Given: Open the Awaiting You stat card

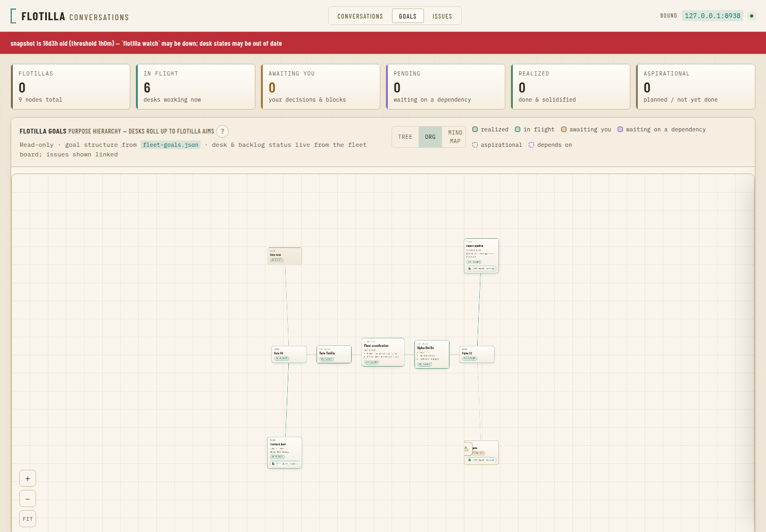Looking at the screenshot, I should point(321,87).
